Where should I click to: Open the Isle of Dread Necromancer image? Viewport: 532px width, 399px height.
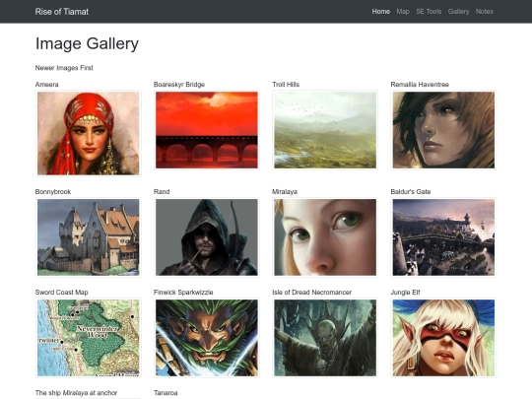[x=325, y=338]
